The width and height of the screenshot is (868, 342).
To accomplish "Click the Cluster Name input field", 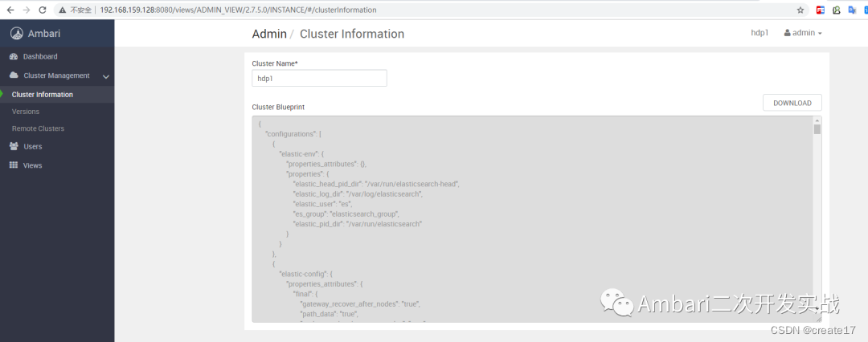I will (x=319, y=78).
